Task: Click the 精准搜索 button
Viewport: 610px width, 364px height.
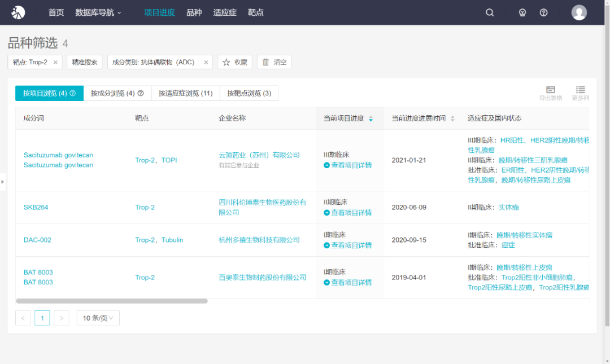Action: 84,62
